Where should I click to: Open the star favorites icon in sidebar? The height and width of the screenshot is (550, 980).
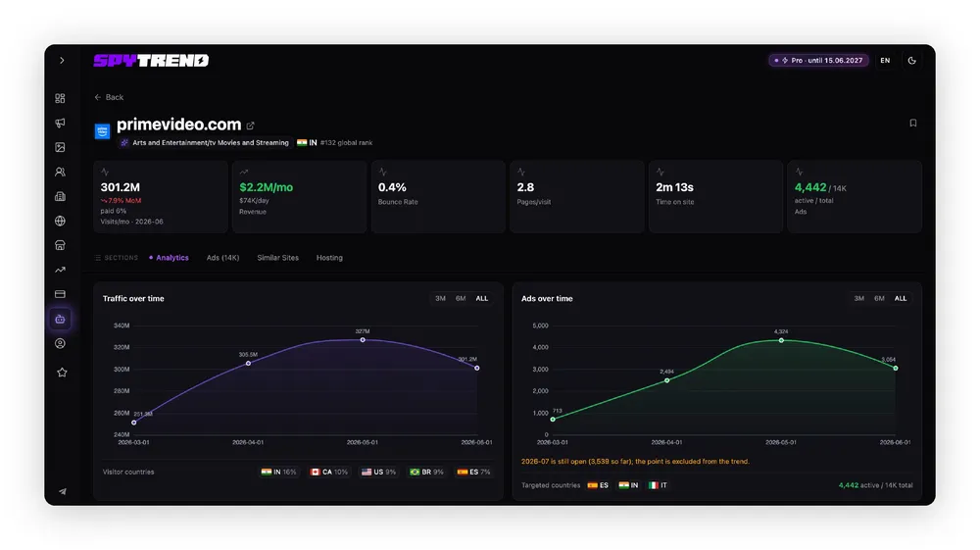(x=62, y=373)
